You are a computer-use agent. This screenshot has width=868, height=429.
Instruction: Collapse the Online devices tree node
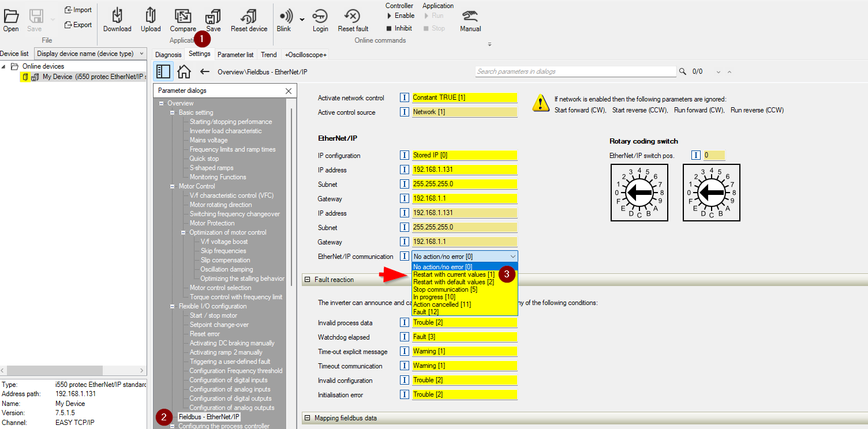click(x=5, y=66)
